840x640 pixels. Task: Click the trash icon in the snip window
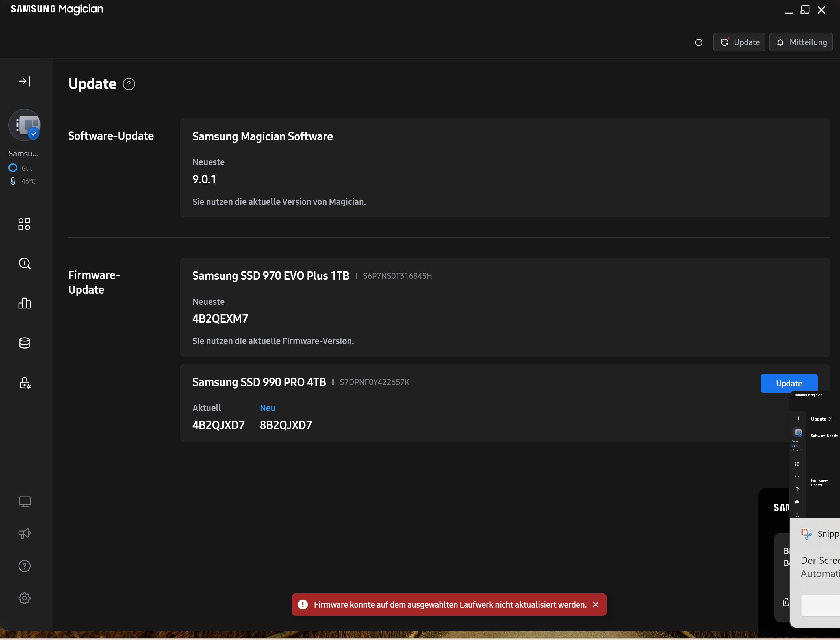[786, 602]
